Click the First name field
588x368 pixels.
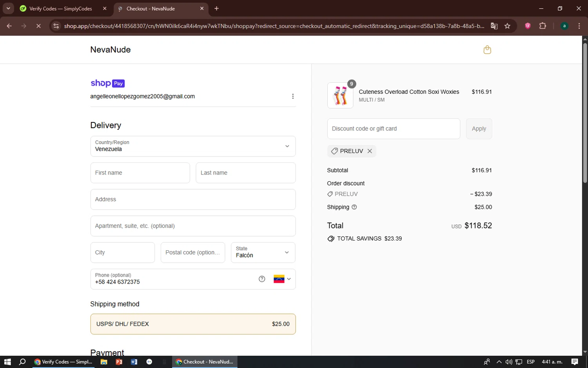click(x=140, y=173)
